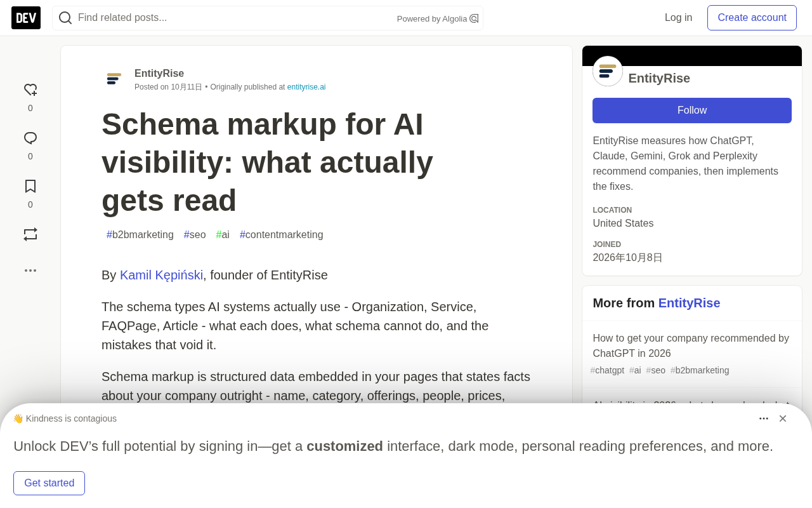Open the #seo article tag
Screen dimensions: 812x508
pos(195,235)
